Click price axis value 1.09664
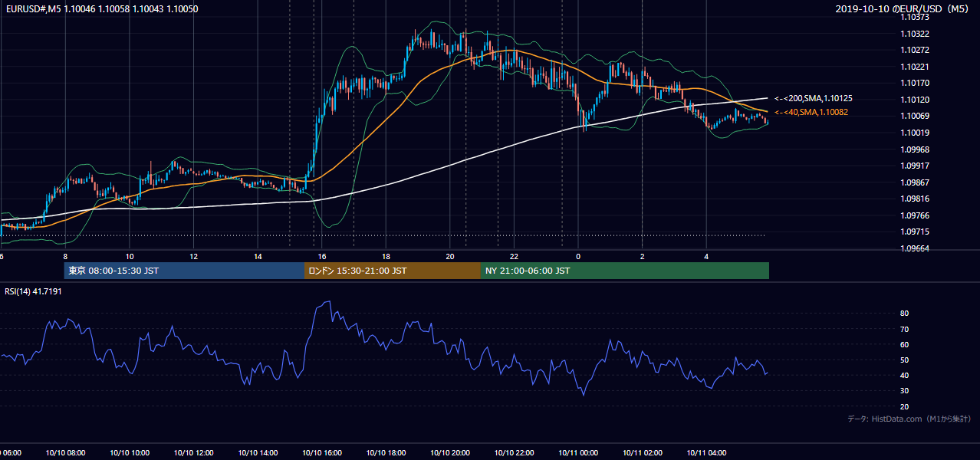Image resolution: width=980 pixels, height=460 pixels. click(x=916, y=248)
